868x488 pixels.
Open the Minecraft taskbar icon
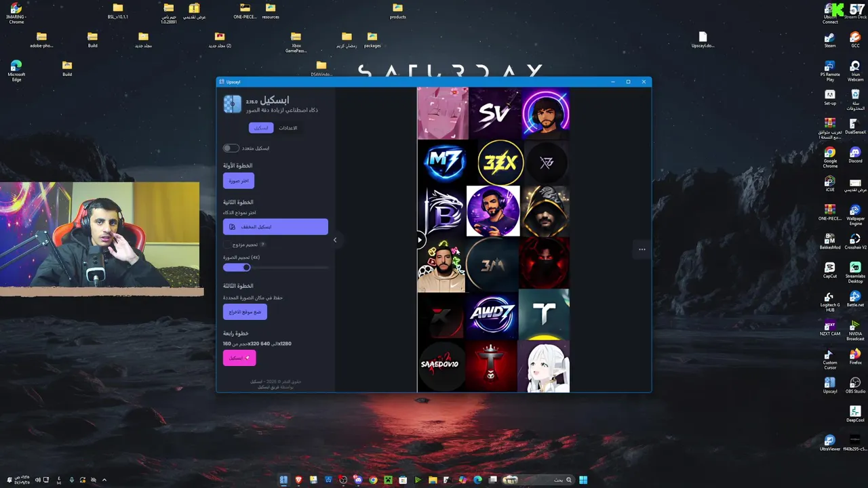tap(388, 480)
